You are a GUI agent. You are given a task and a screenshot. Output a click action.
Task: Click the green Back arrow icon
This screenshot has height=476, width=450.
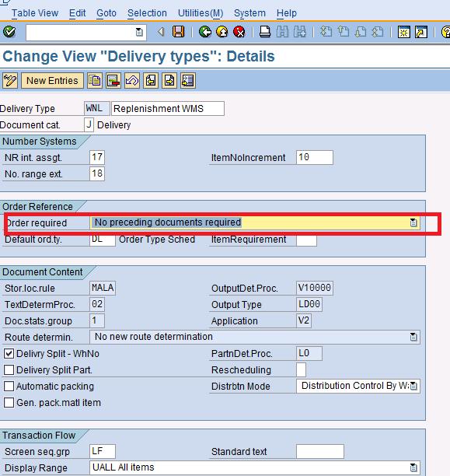[205, 32]
